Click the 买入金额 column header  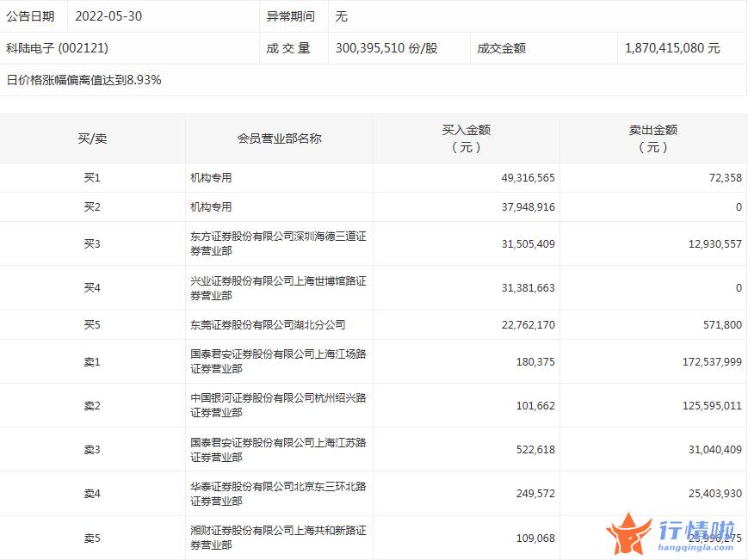click(x=466, y=138)
